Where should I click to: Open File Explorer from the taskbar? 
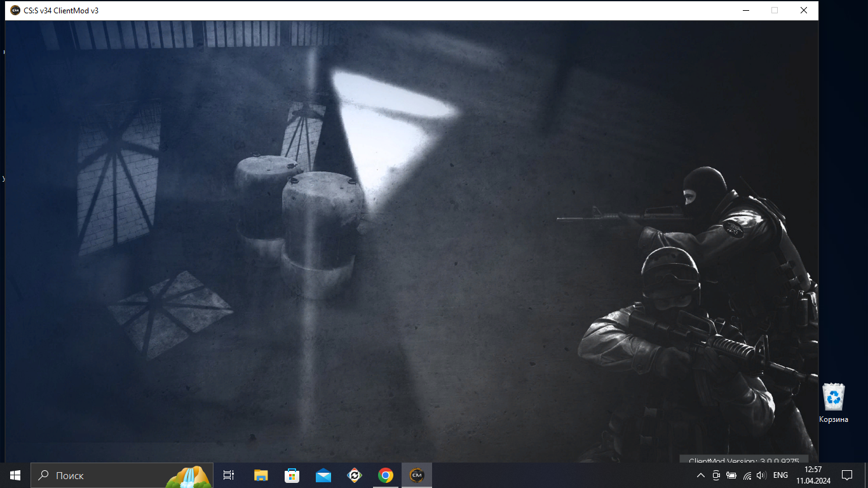pos(261,475)
